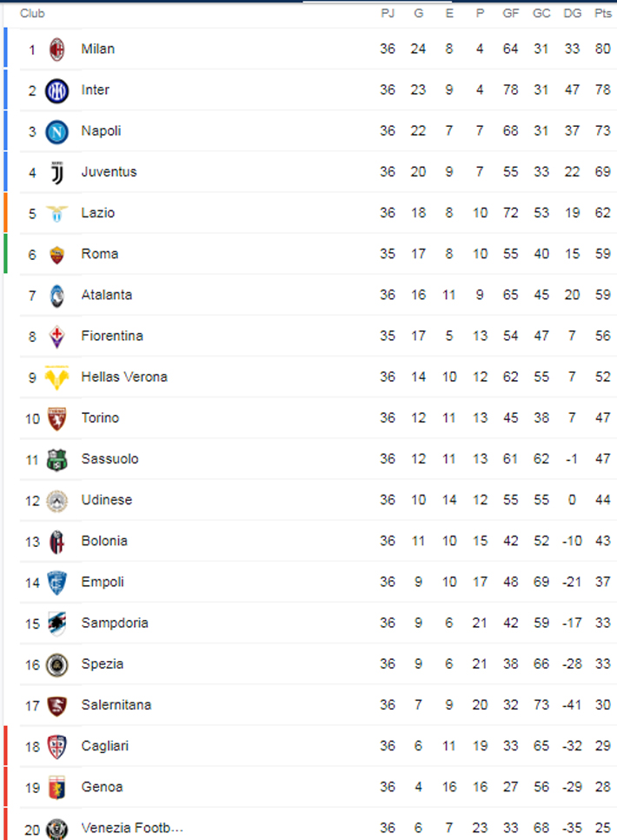Select the Udinese team name
617x840 pixels.
click(x=106, y=500)
